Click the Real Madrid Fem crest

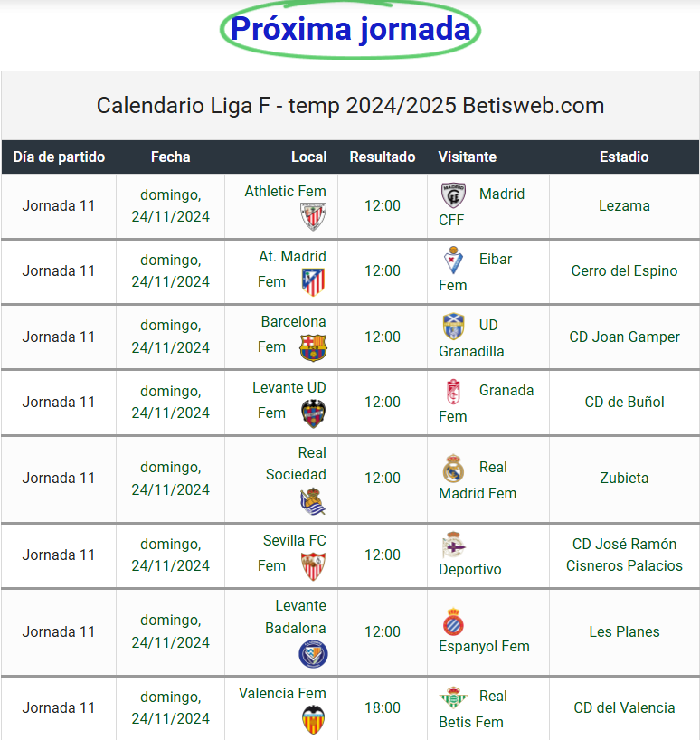[x=453, y=469]
